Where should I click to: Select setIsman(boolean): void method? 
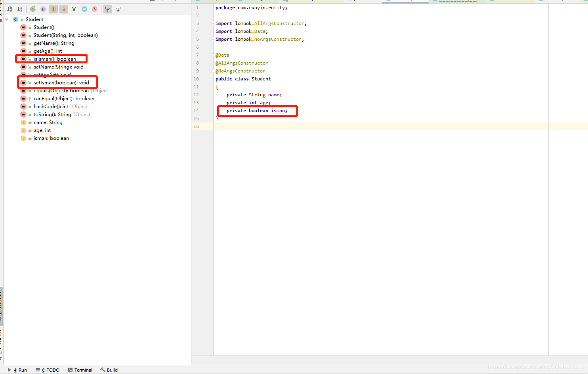[x=61, y=83]
